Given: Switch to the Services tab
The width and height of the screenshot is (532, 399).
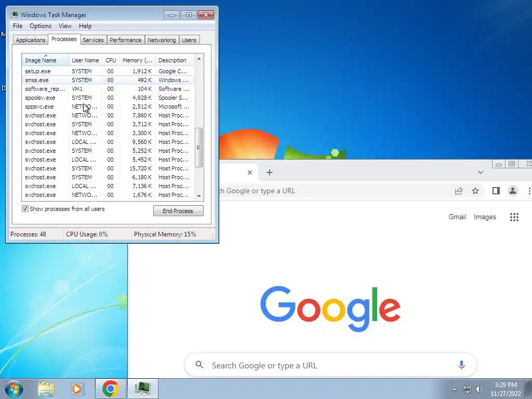Looking at the screenshot, I should (x=93, y=40).
